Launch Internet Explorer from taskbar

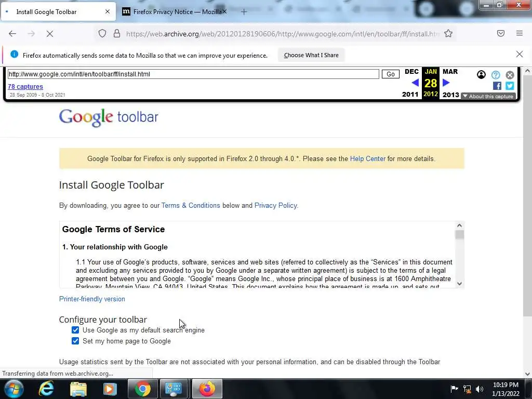[46, 389]
